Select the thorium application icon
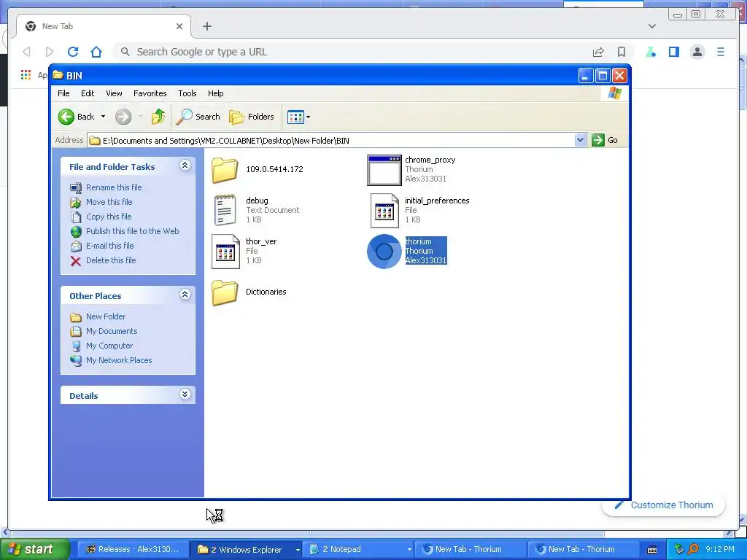The width and height of the screenshot is (747, 560). tap(384, 252)
